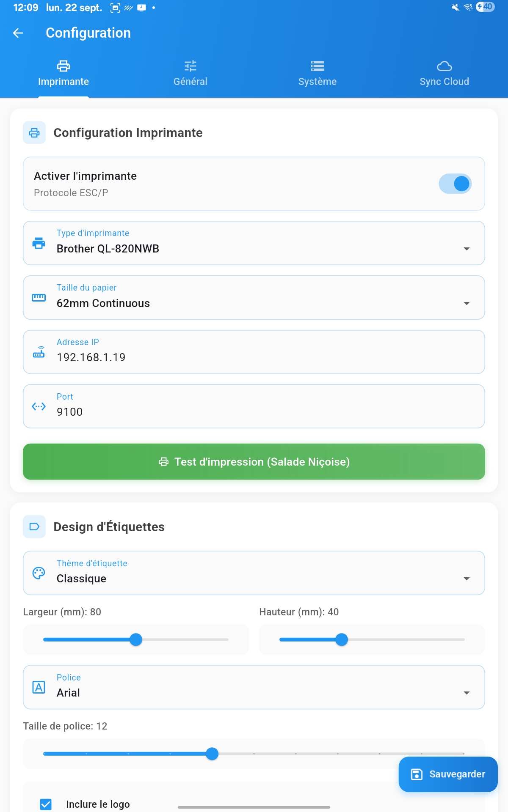Click the Sync Cloud icon
The width and height of the screenshot is (508, 812).
click(444, 66)
